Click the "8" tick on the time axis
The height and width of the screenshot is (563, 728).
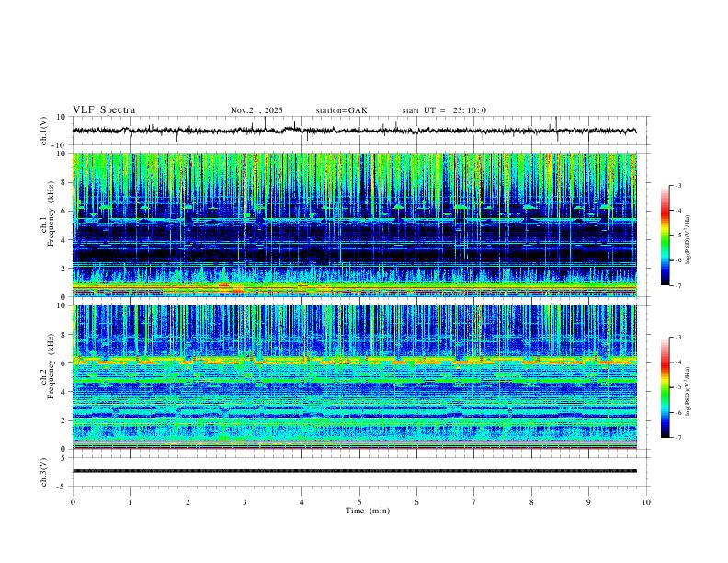tap(531, 502)
